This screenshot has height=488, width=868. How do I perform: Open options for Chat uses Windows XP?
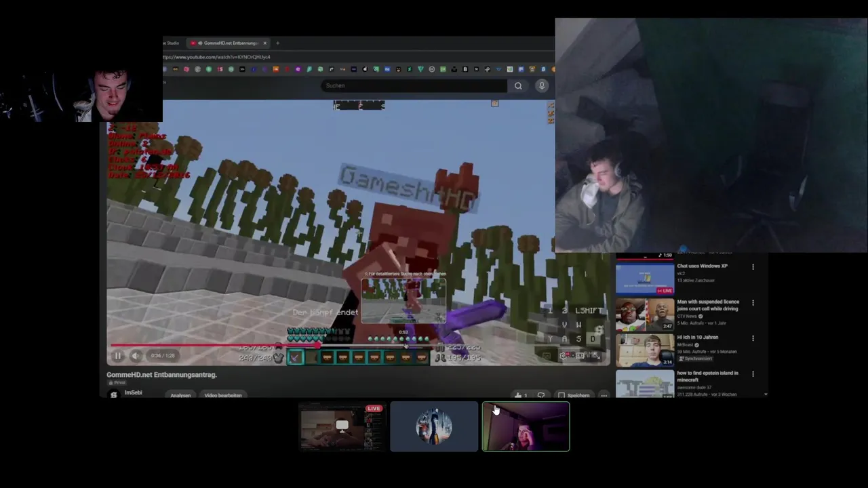753,267
